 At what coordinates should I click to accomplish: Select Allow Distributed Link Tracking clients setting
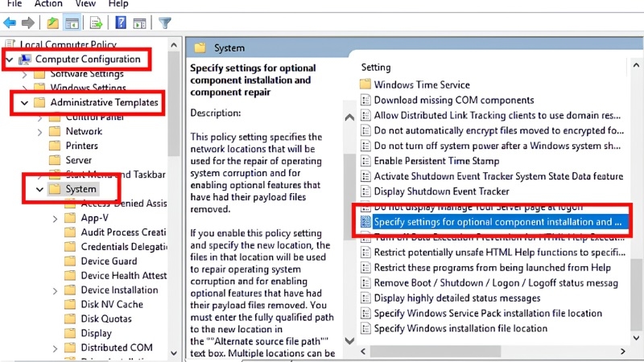497,115
